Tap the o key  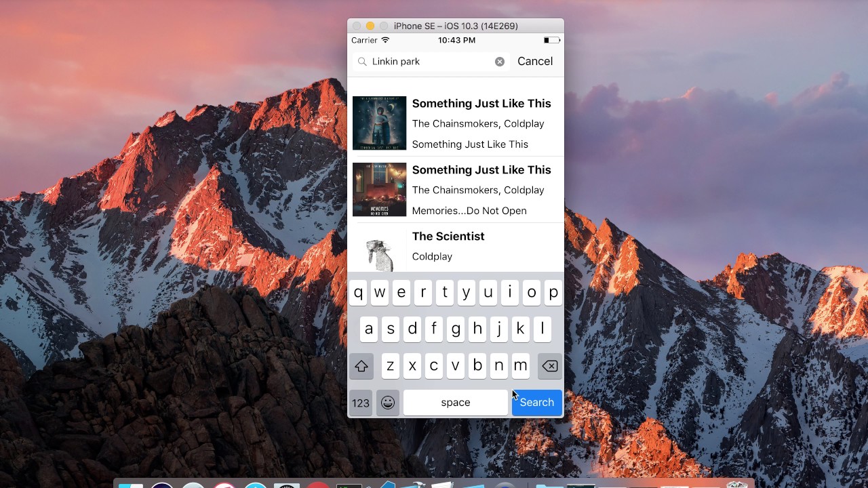[x=532, y=293]
